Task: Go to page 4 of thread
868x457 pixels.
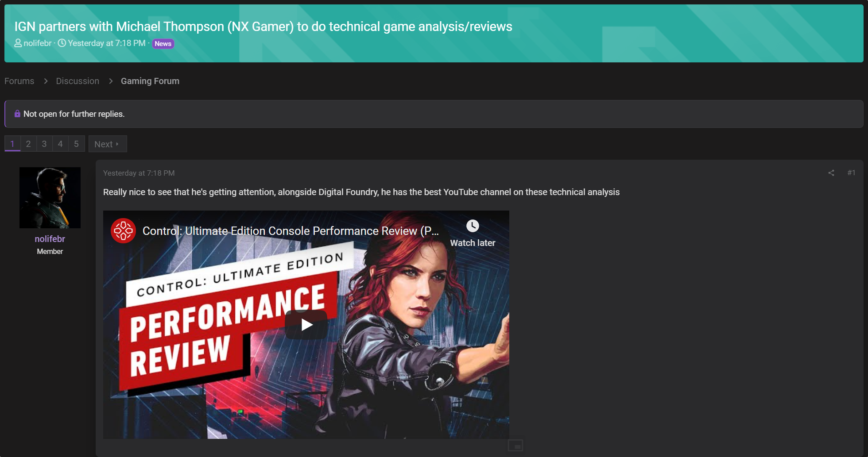Action: 60,144
